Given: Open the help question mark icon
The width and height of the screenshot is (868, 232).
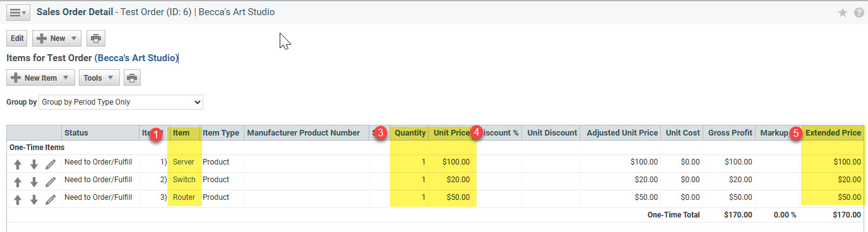Looking at the screenshot, I should pos(859,13).
